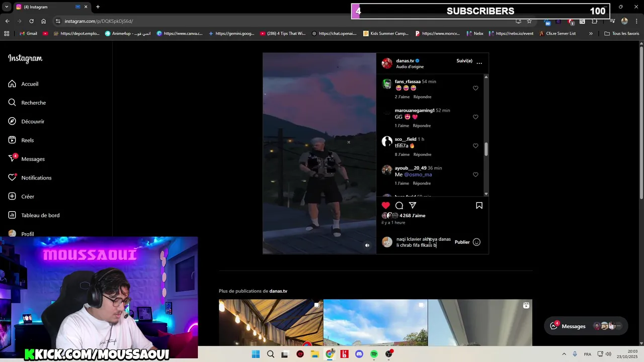The height and width of the screenshot is (362, 644).
Task: Open the Anime4up bookmark
Action: coord(128,34)
